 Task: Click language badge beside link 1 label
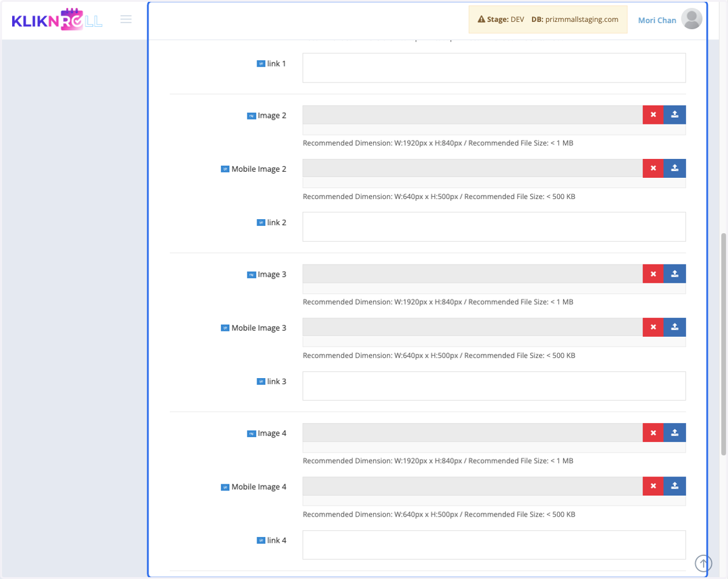261,64
